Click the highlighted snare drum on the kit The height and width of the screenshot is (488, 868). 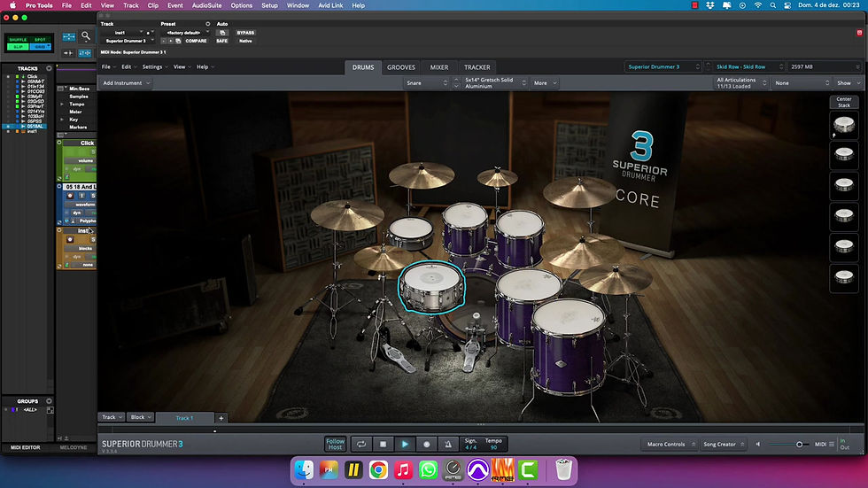click(431, 287)
